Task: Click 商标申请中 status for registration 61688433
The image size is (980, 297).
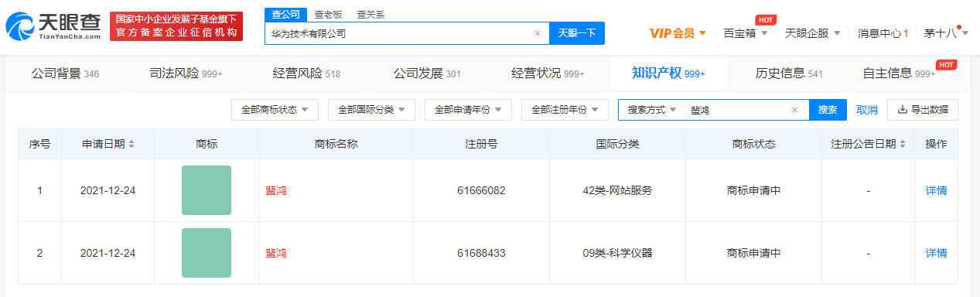Action: tap(753, 253)
